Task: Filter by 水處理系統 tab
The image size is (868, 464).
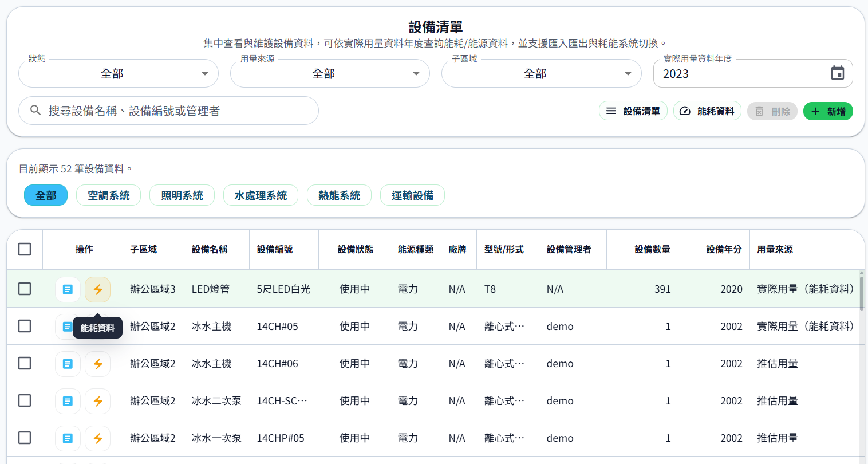Action: click(x=261, y=195)
